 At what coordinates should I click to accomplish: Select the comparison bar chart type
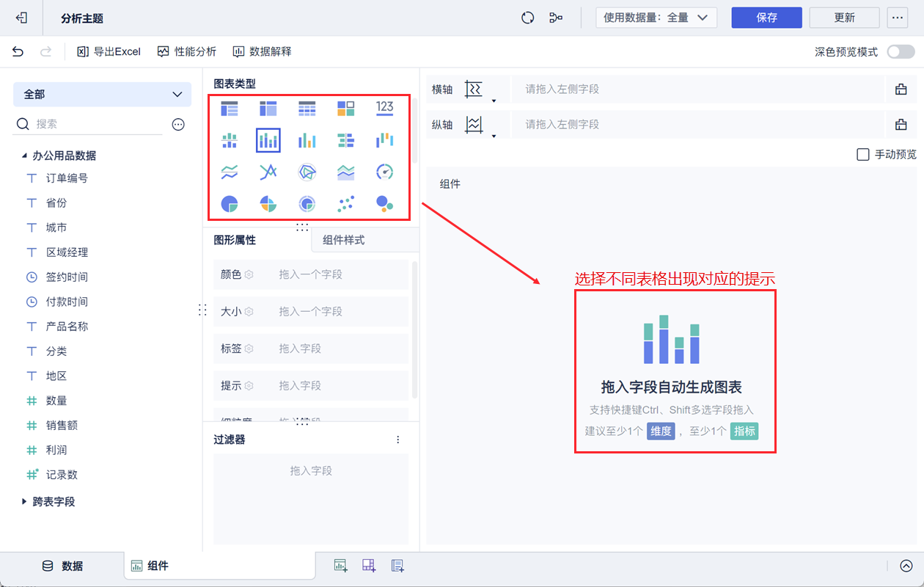[346, 140]
